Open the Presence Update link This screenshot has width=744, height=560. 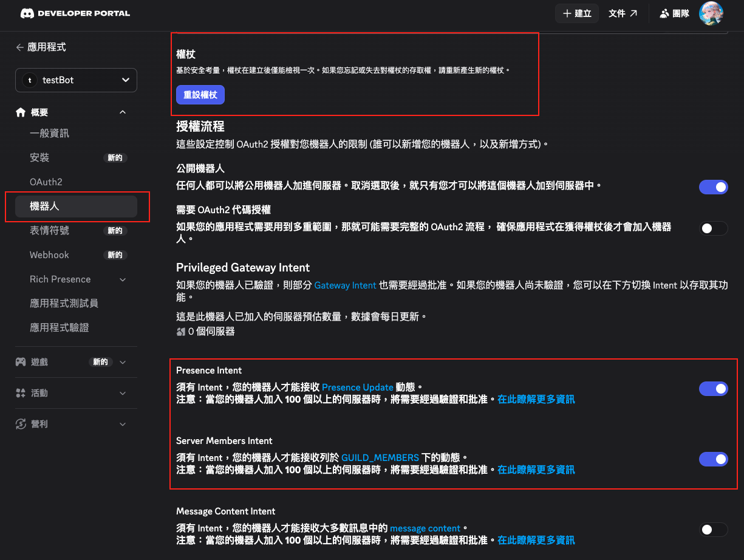click(358, 387)
